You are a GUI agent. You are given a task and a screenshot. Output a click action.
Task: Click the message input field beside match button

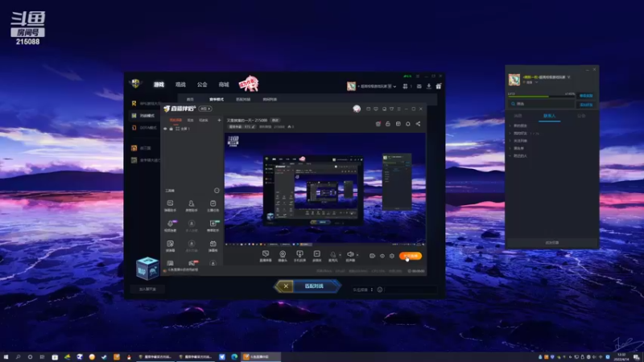pyautogui.click(x=411, y=290)
